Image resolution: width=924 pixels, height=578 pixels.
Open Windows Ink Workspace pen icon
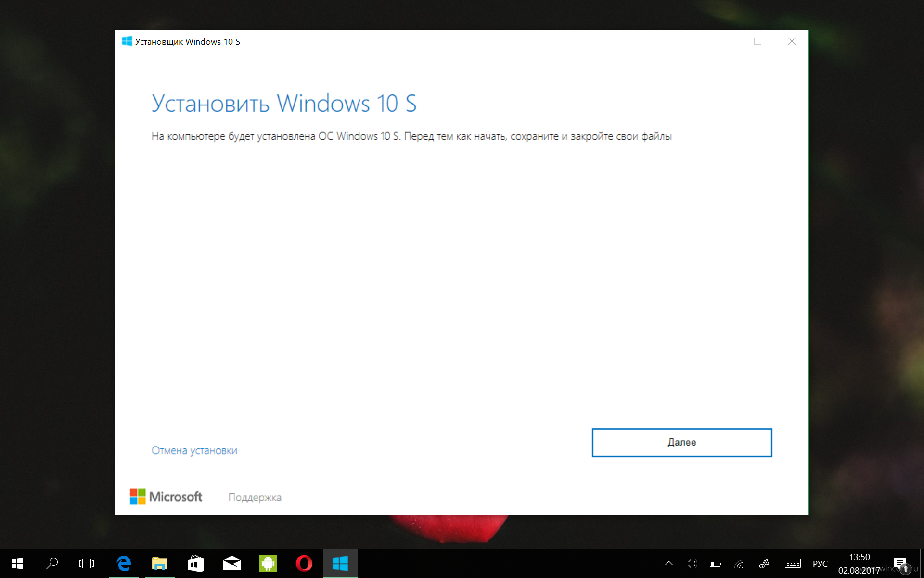(x=764, y=564)
